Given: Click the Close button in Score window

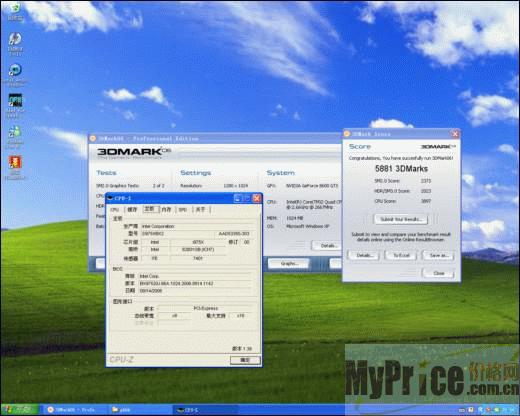Looking at the screenshot, I should tap(438, 273).
